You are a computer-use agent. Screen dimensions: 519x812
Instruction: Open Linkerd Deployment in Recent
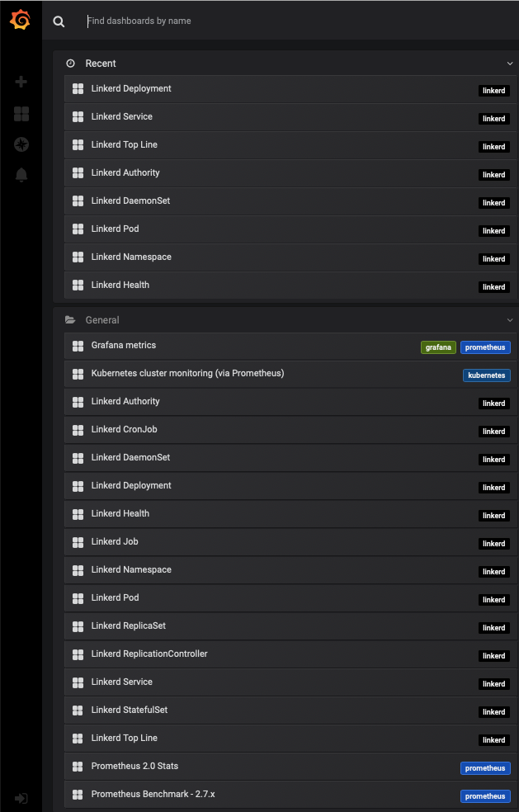290,88
